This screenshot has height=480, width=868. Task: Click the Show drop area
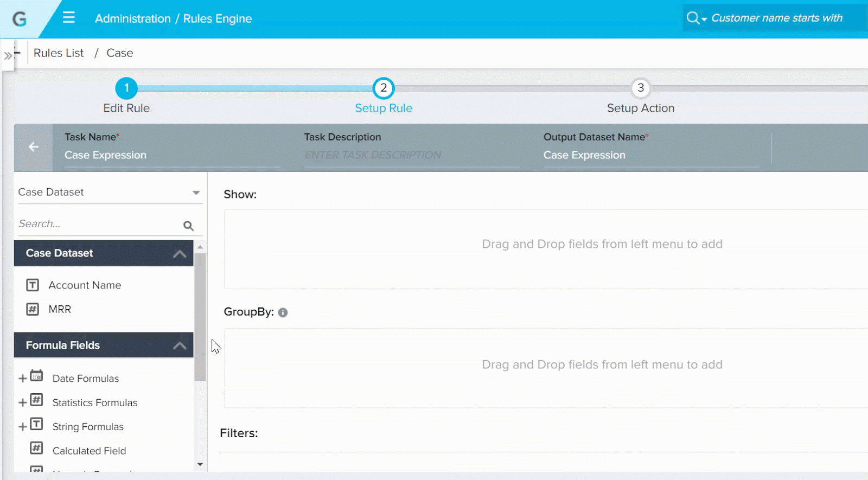point(546,249)
